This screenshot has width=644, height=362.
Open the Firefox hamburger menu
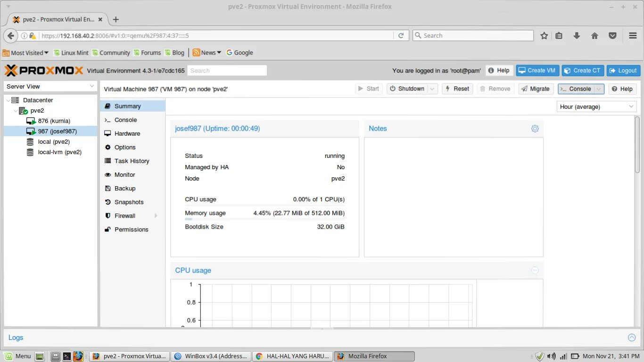(633, 35)
